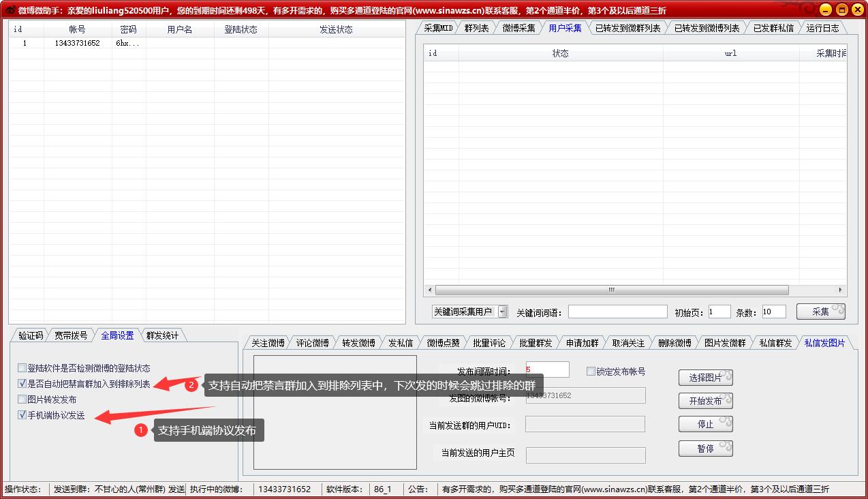The width and height of the screenshot is (868, 499).
Task: Check the 锁定发布帐号 option
Action: point(591,372)
